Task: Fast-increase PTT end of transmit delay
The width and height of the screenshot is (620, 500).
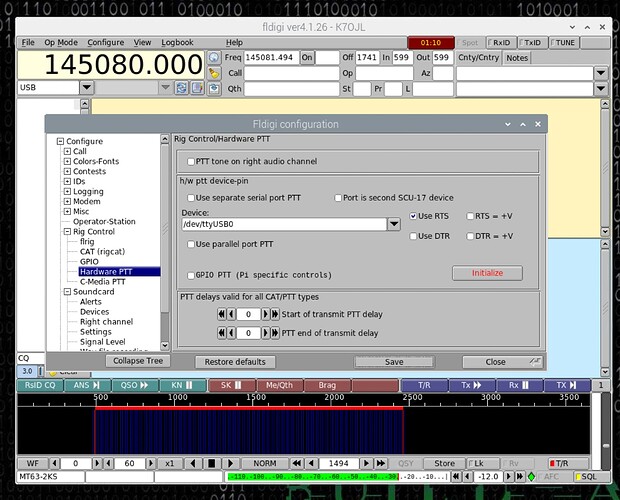Action: click(275, 333)
